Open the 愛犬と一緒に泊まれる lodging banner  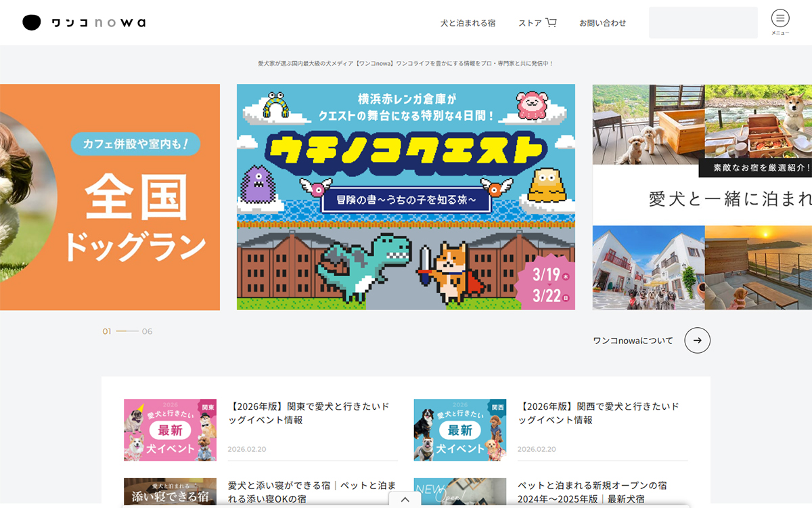point(702,196)
